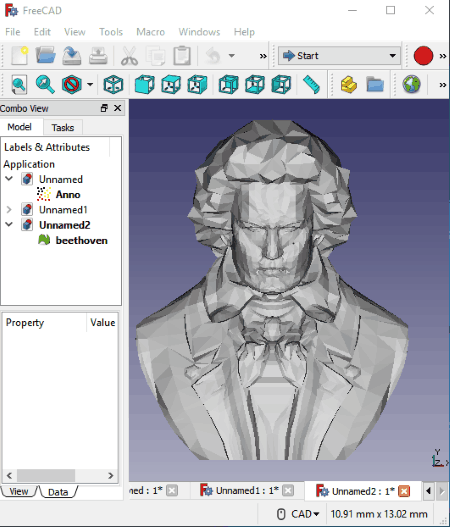Open the View menu
The width and height of the screenshot is (450, 527).
coord(75,32)
